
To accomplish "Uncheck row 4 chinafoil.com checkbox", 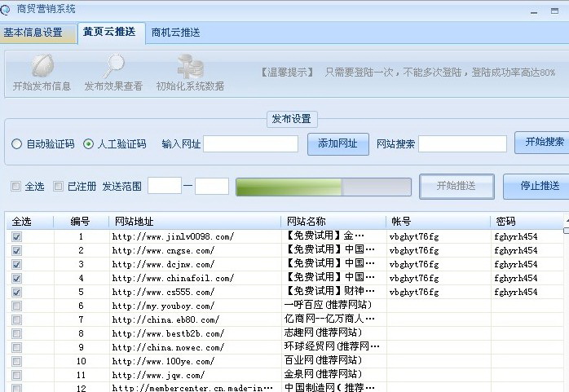I will (16, 278).
